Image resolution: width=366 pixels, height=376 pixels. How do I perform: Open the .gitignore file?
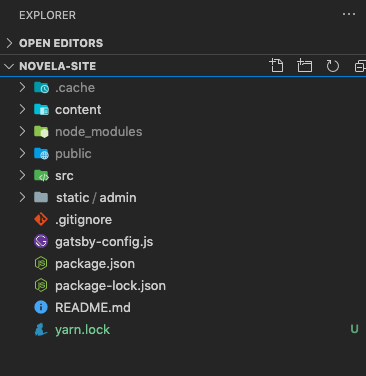pos(83,220)
